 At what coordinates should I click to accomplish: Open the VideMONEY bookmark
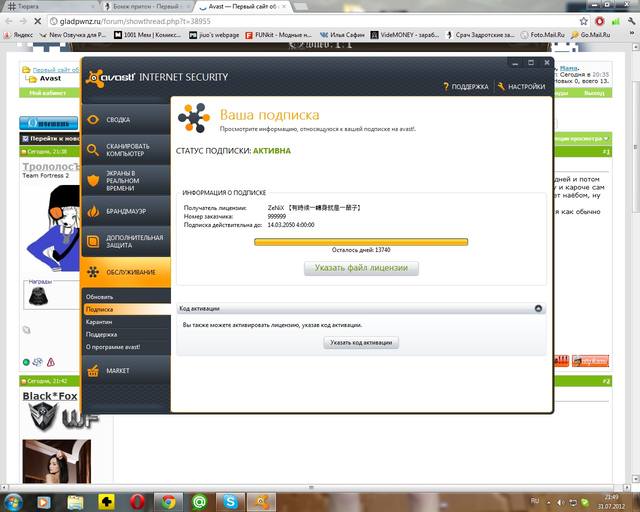pyautogui.click(x=405, y=35)
